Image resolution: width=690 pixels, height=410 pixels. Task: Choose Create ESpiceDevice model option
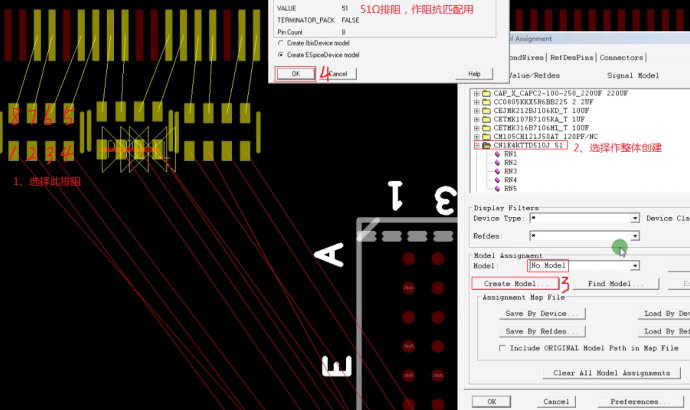tap(280, 55)
